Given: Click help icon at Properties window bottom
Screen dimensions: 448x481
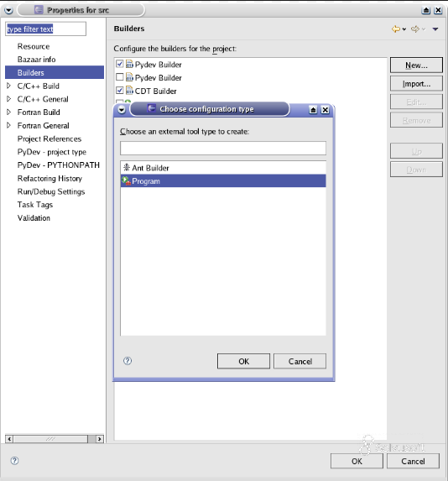Looking at the screenshot, I should 14,461.
